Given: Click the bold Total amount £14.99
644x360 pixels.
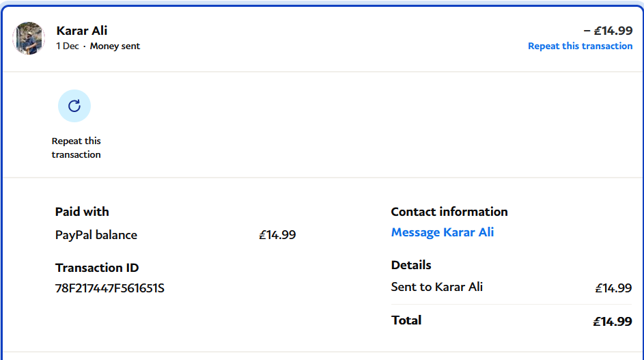Looking at the screenshot, I should [x=612, y=321].
